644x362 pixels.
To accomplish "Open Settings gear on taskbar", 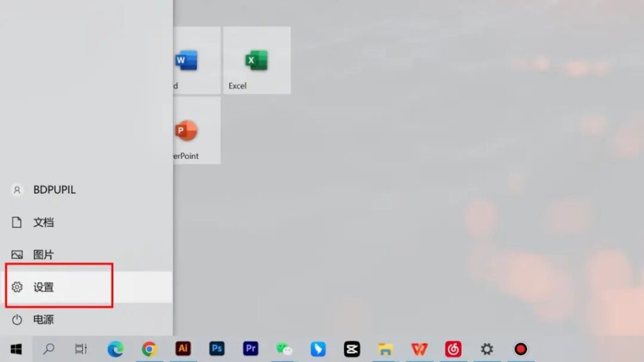I will coord(487,349).
